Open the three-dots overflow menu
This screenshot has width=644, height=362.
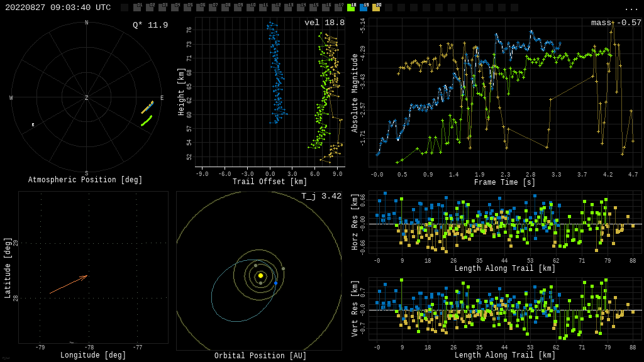pos(631,8)
